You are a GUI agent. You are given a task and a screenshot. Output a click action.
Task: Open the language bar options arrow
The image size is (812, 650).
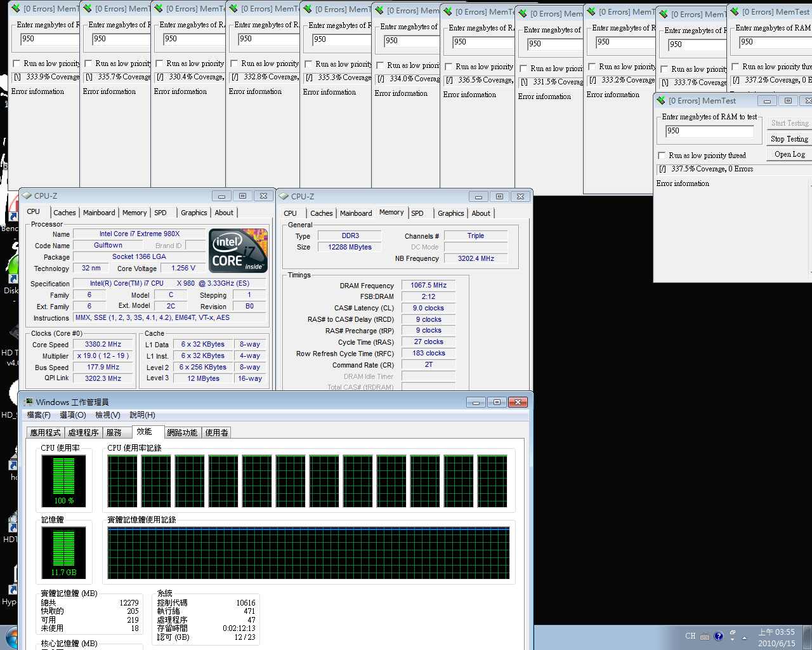(x=733, y=640)
